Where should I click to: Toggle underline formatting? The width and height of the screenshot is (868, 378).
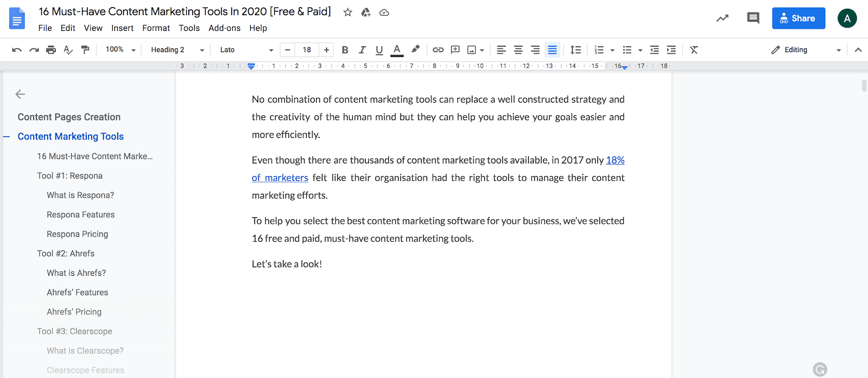click(379, 50)
